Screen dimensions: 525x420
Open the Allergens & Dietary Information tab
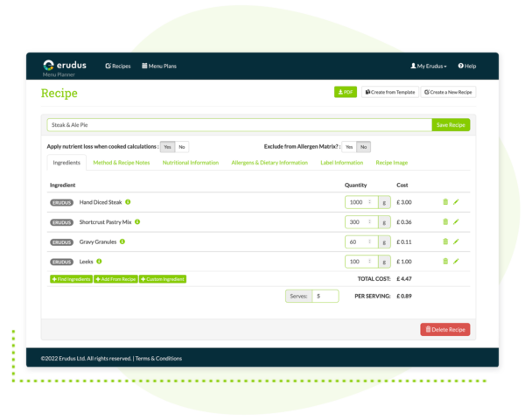click(269, 163)
